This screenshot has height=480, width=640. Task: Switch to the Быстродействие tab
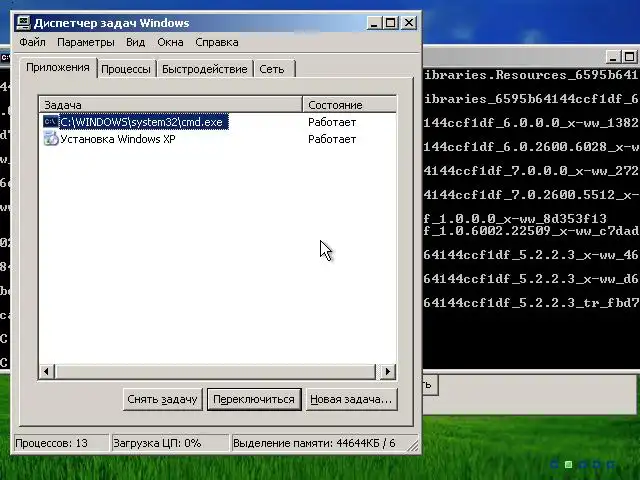205,69
